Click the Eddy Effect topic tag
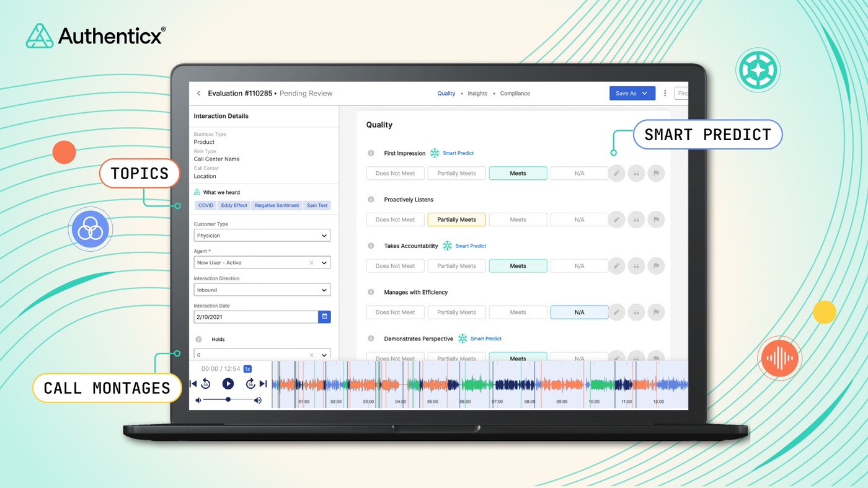Viewport: 868px width, 488px height. (234, 205)
